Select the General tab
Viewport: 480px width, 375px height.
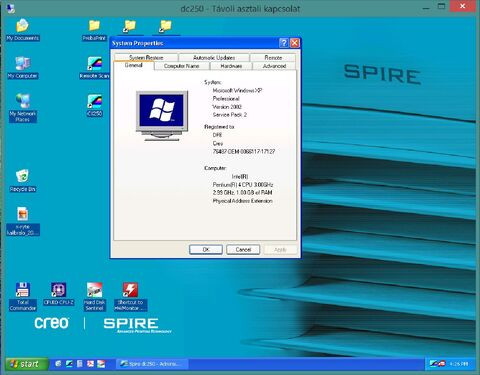pyautogui.click(x=134, y=65)
